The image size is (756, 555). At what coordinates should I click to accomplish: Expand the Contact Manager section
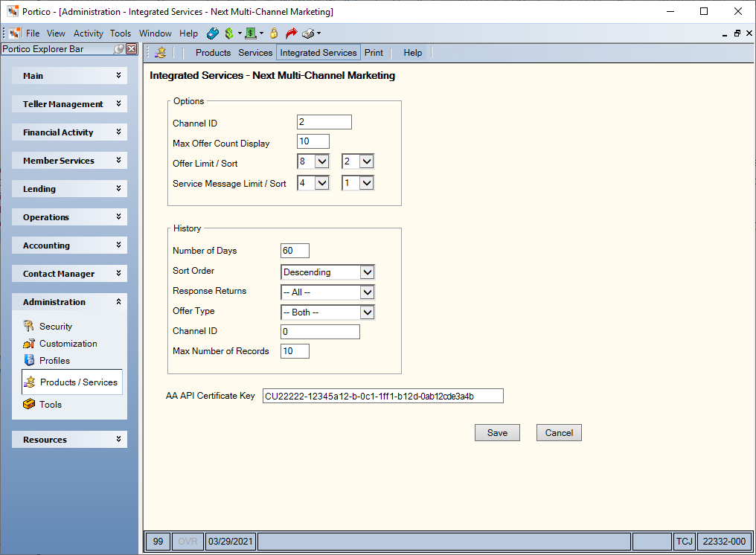[x=69, y=273]
